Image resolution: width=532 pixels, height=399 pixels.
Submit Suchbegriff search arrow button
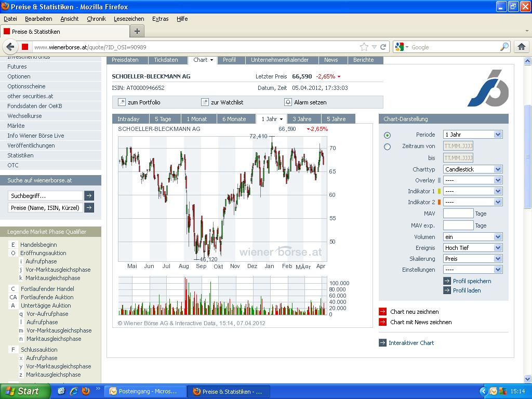point(89,195)
